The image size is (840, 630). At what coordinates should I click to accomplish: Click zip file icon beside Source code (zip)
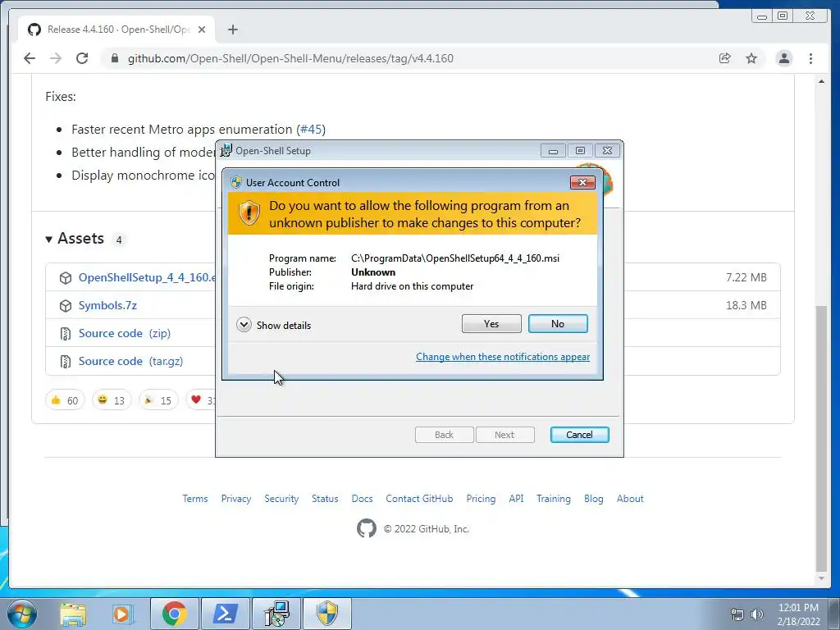coord(66,334)
